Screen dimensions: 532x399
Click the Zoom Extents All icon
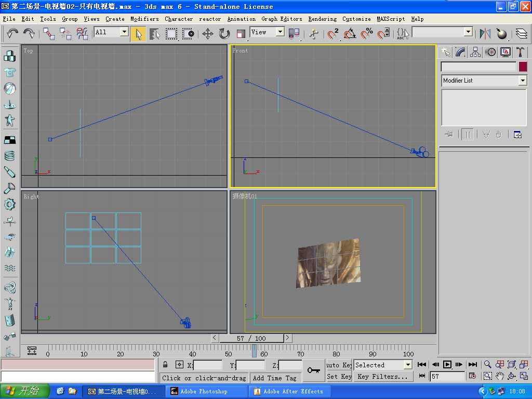524,365
